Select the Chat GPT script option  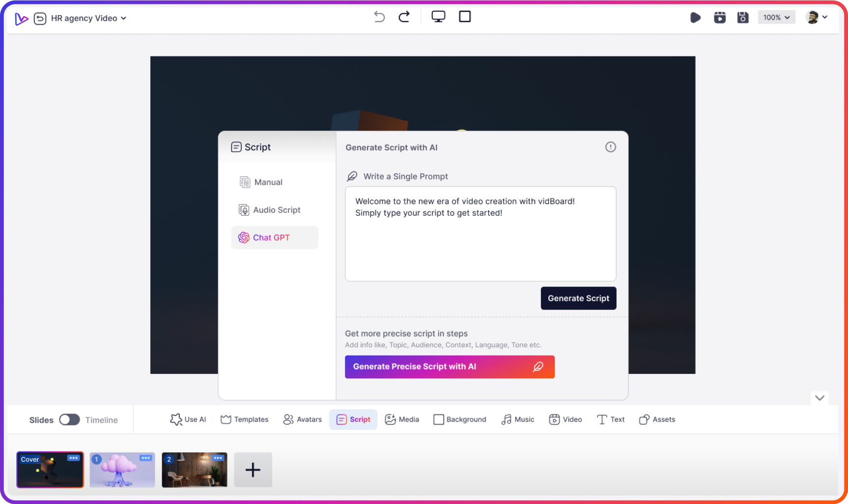[x=271, y=237]
